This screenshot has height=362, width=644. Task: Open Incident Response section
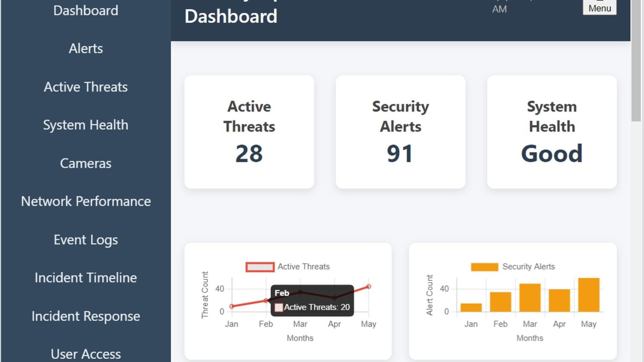86,316
